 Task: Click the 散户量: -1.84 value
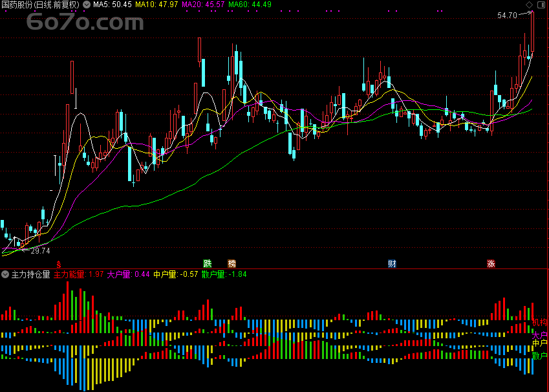coord(224,274)
